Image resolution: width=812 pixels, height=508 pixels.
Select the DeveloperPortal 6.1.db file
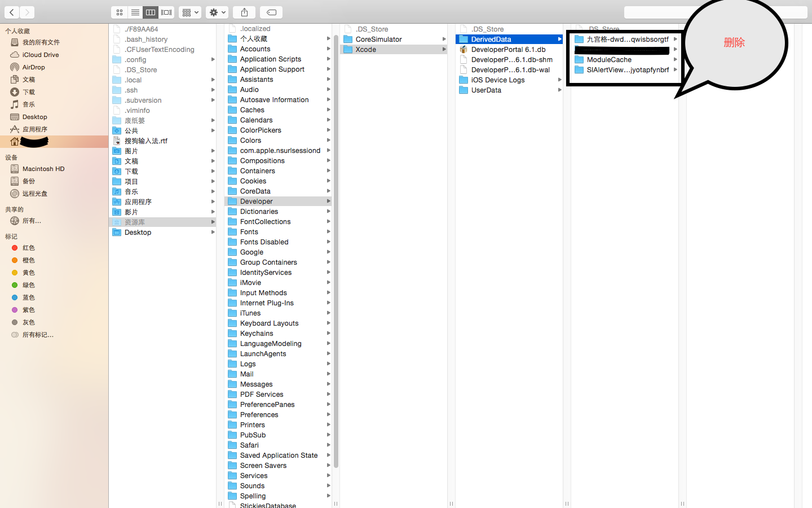(509, 50)
